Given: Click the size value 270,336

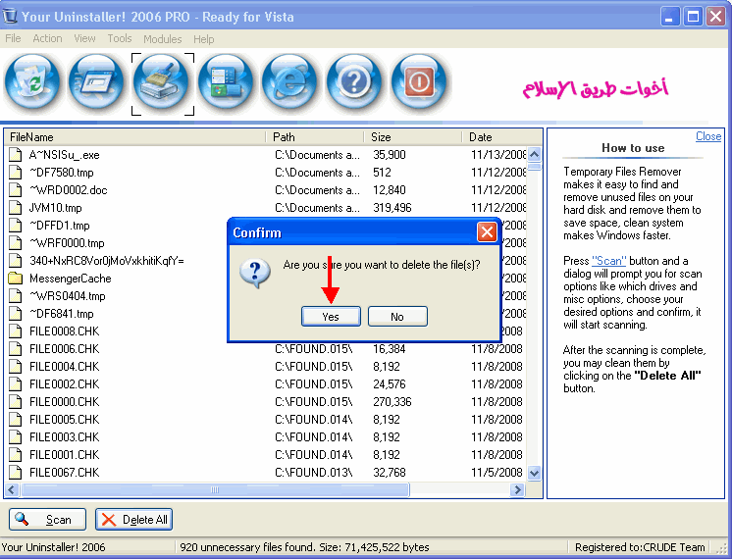Looking at the screenshot, I should coord(392,402).
